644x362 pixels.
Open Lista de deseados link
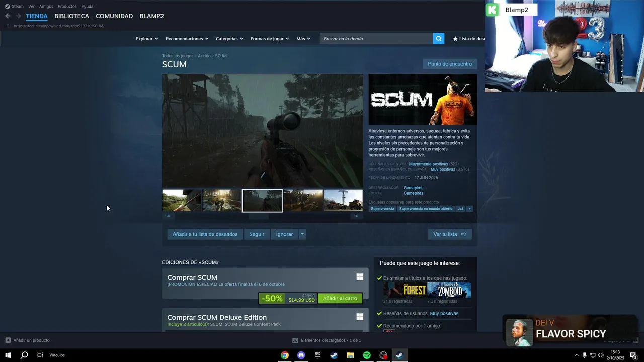point(468,39)
